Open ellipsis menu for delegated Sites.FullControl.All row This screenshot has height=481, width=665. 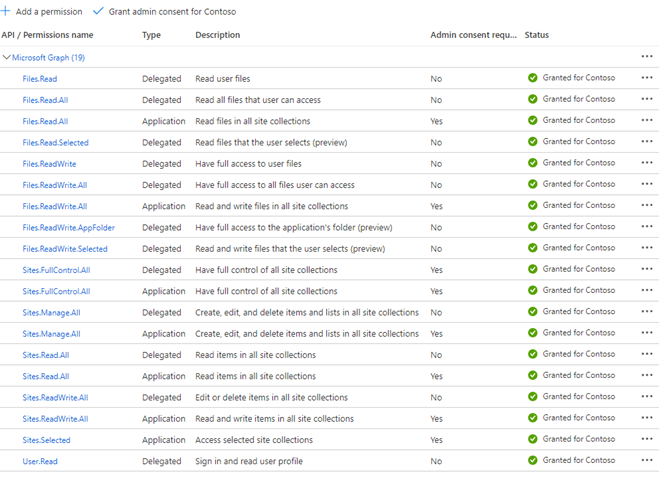coord(647,269)
